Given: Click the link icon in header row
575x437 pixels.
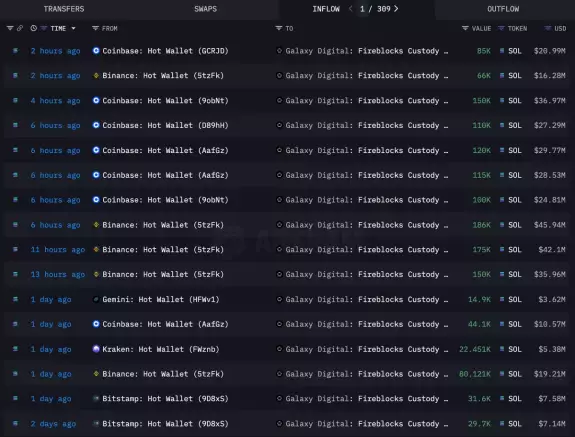Looking at the screenshot, I should pos(20,28).
